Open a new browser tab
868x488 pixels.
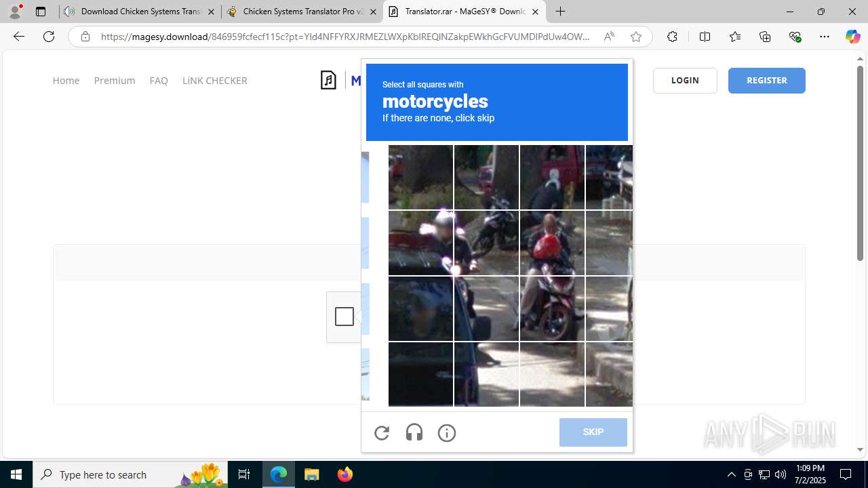(x=560, y=12)
